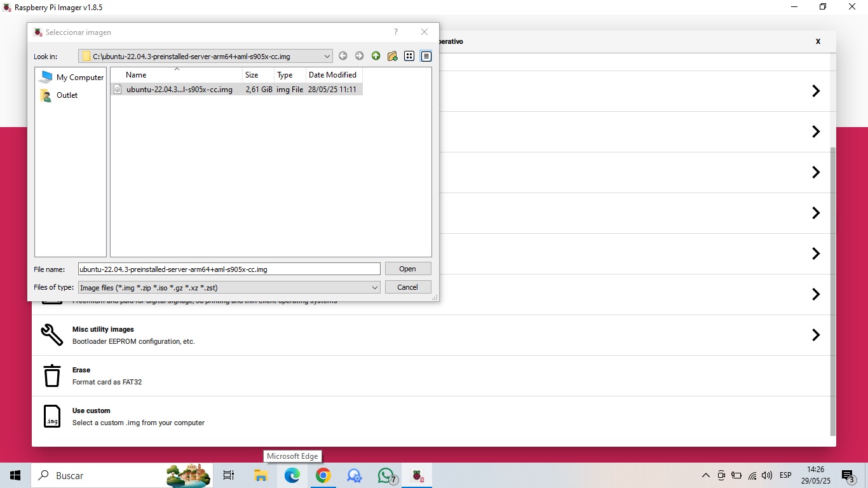Open the notification center with 3 alerts

pos(848,476)
